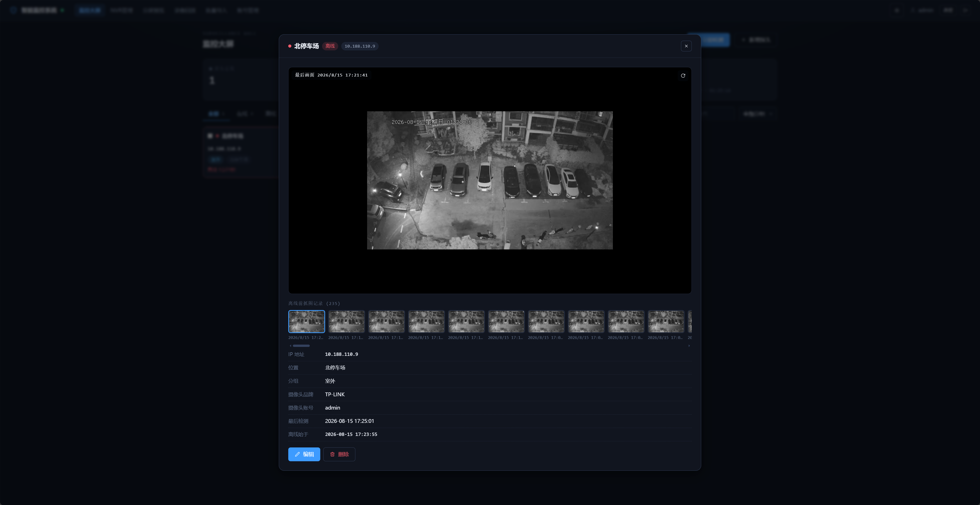Click the 最后画面 2026/8/15 17:21:41 label
Viewport: 980px width, 505px height.
point(331,75)
